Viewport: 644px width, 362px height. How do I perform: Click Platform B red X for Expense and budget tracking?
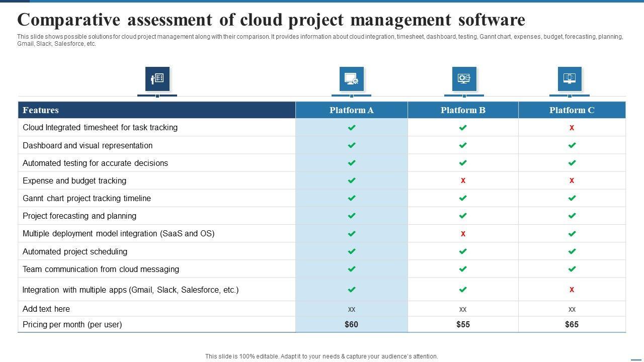[463, 180]
